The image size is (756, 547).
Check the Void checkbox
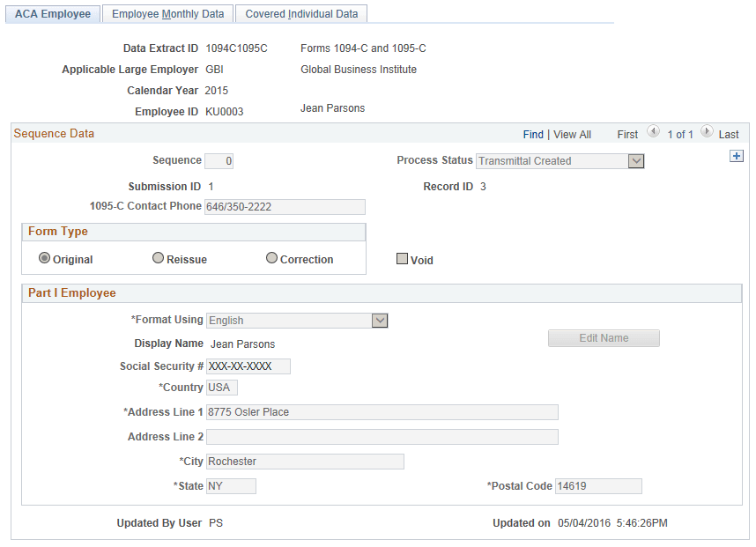tap(402, 257)
